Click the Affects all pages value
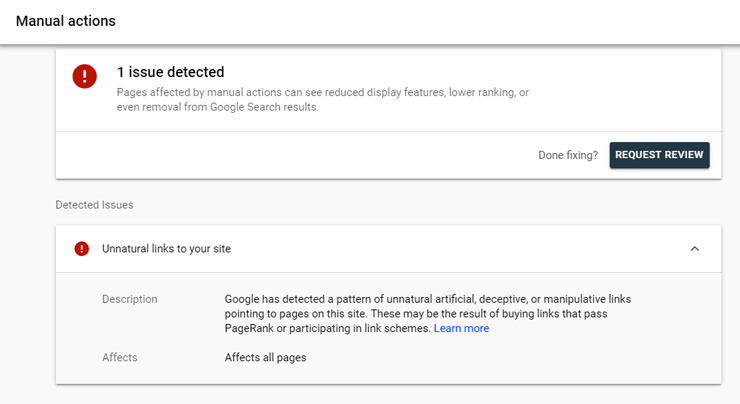Image resolution: width=740 pixels, height=404 pixels. click(x=265, y=357)
